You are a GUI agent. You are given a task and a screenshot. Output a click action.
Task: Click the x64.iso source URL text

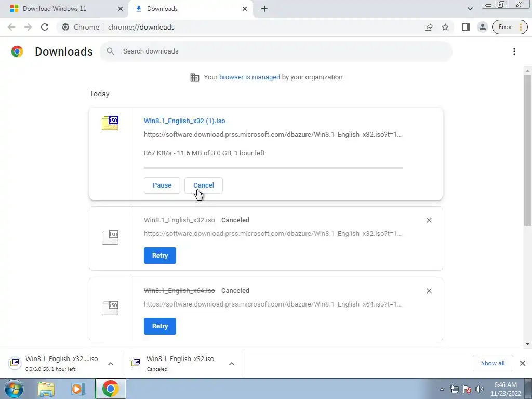(x=272, y=304)
